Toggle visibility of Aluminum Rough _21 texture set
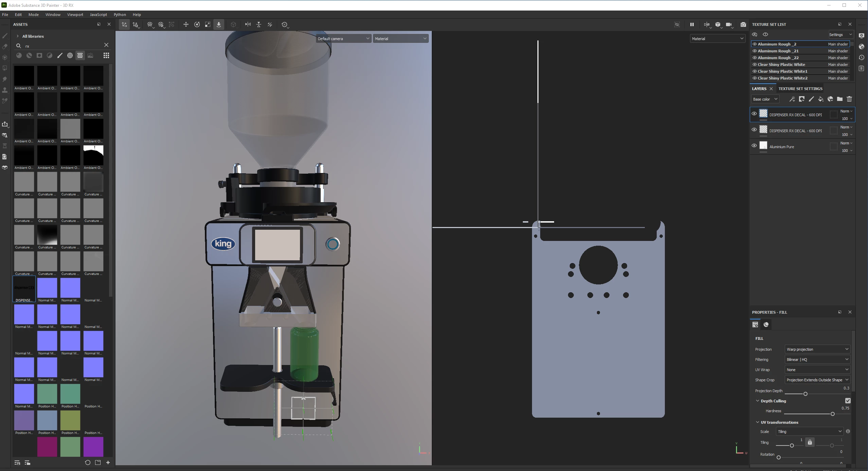The width and height of the screenshot is (868, 471). coord(755,51)
